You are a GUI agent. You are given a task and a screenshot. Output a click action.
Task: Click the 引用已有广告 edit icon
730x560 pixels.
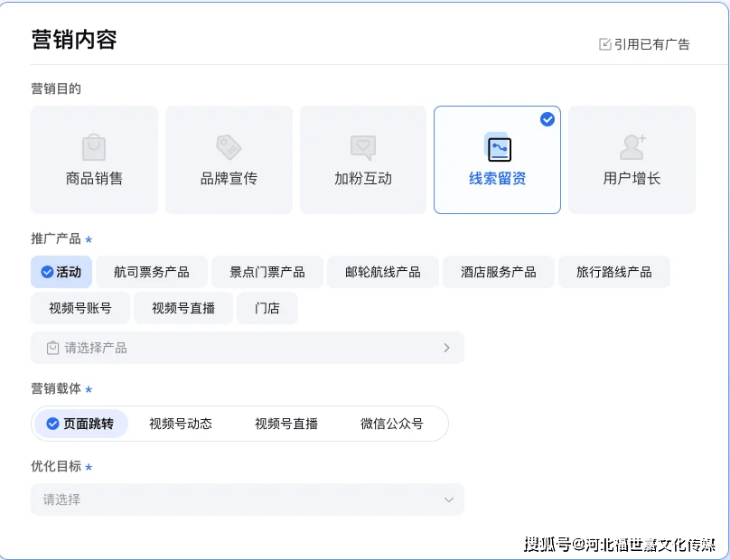coord(605,44)
